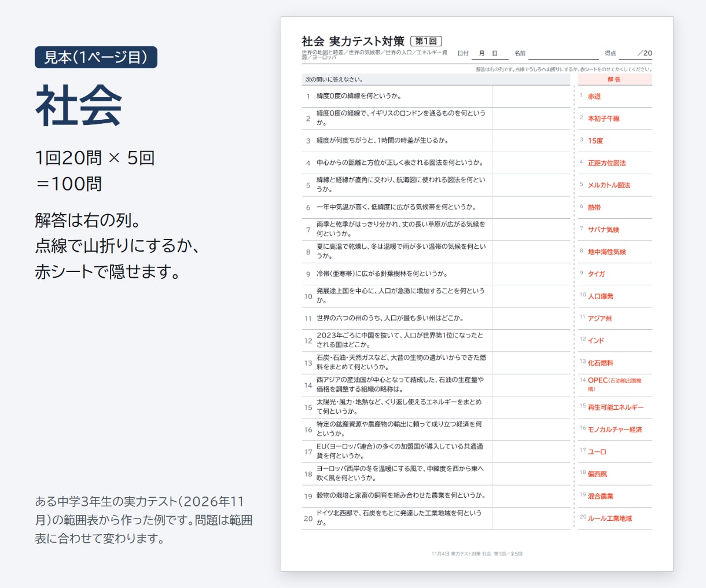Screen dimensions: 706x588
Task: Click the blank answer box for question 10
Action: 531,296
